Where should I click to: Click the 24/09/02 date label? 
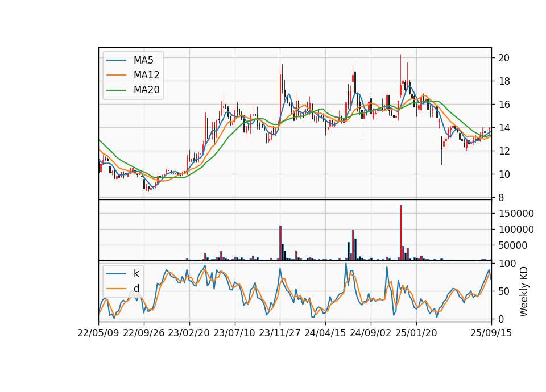click(370, 333)
